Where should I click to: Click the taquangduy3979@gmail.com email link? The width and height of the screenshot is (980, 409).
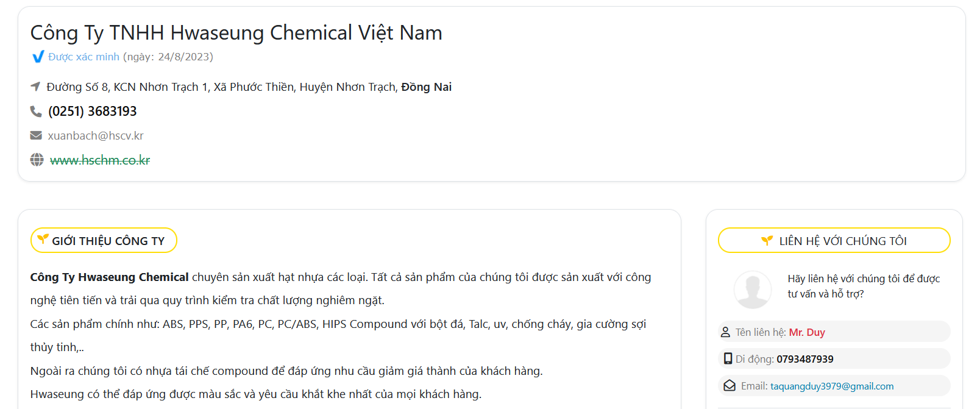(x=832, y=386)
